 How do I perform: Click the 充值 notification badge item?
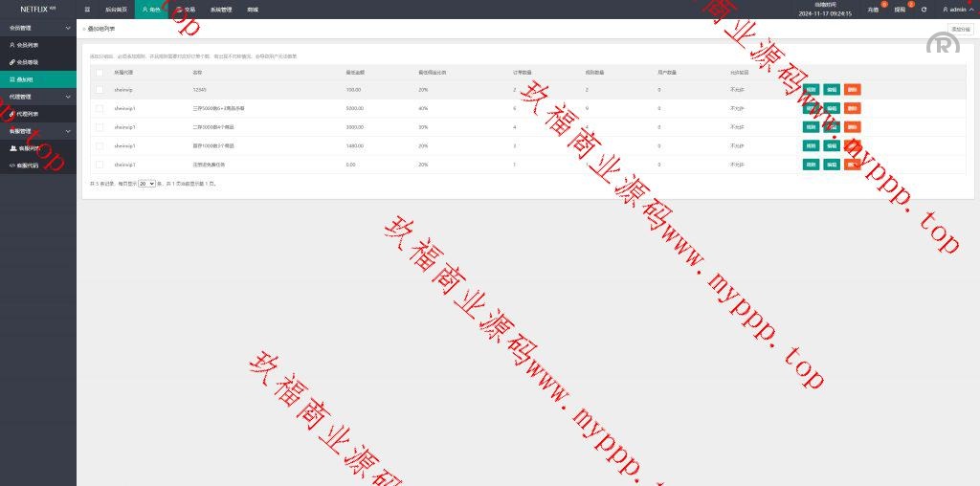point(873,10)
